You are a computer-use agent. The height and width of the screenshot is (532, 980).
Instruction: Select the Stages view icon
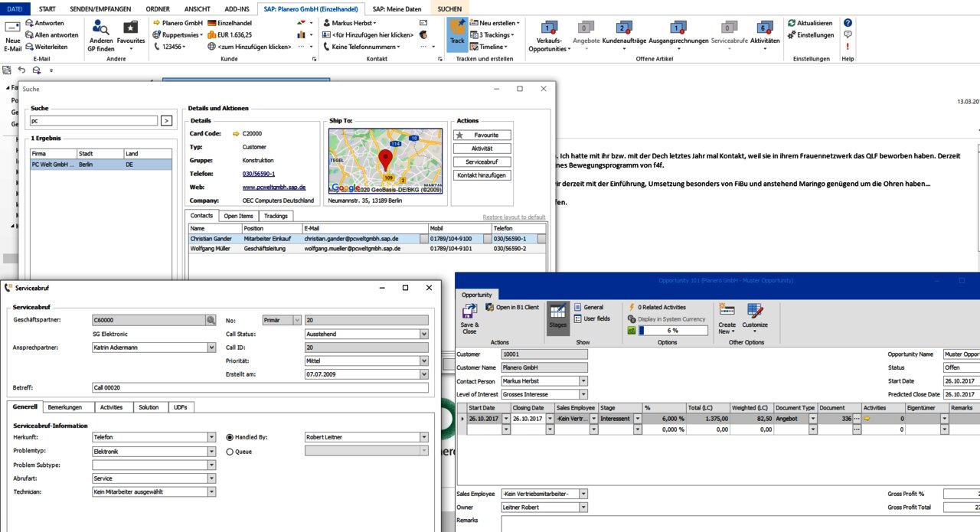coord(557,315)
